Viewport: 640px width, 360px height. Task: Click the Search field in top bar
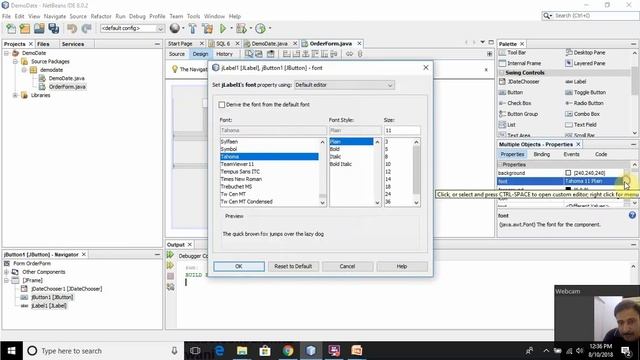(x=590, y=16)
